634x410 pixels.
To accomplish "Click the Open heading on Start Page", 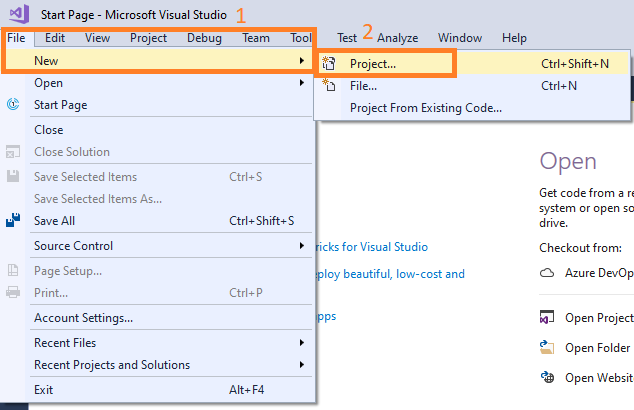I will coord(568,162).
